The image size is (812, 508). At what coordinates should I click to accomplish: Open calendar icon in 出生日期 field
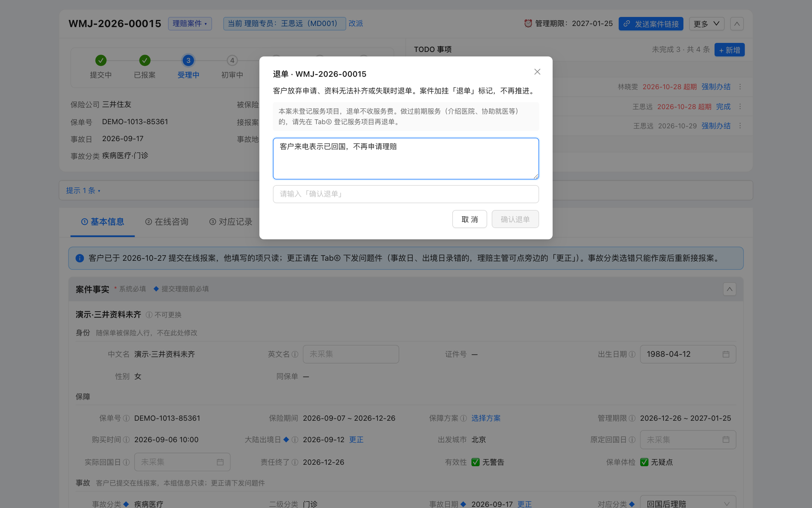click(x=726, y=354)
